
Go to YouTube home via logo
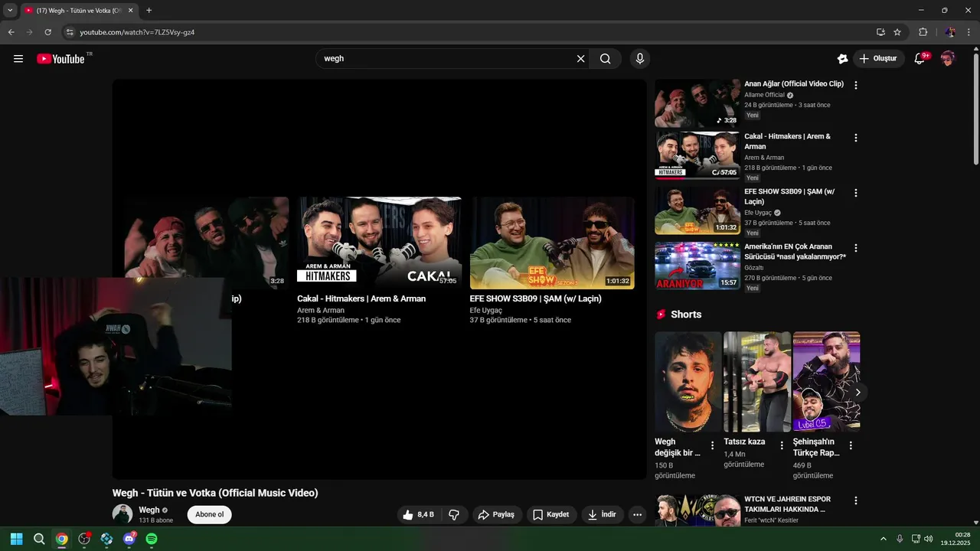point(60,59)
